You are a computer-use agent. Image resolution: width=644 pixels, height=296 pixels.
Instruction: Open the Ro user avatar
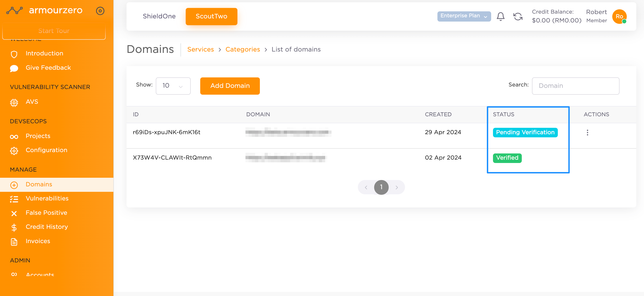619,17
